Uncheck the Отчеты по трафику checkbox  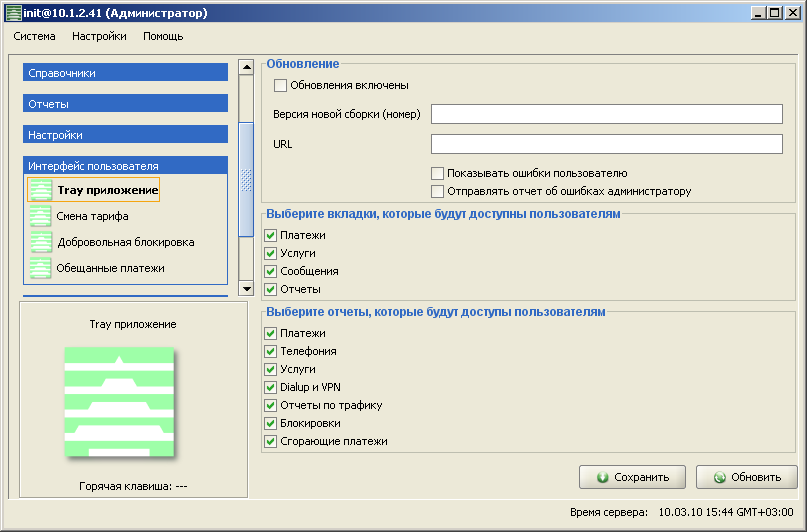(x=270, y=405)
